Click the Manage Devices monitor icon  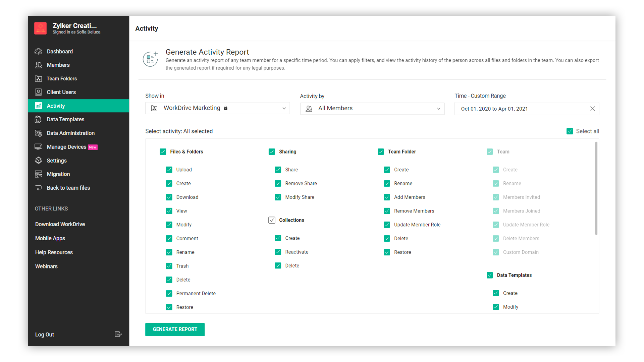(39, 147)
